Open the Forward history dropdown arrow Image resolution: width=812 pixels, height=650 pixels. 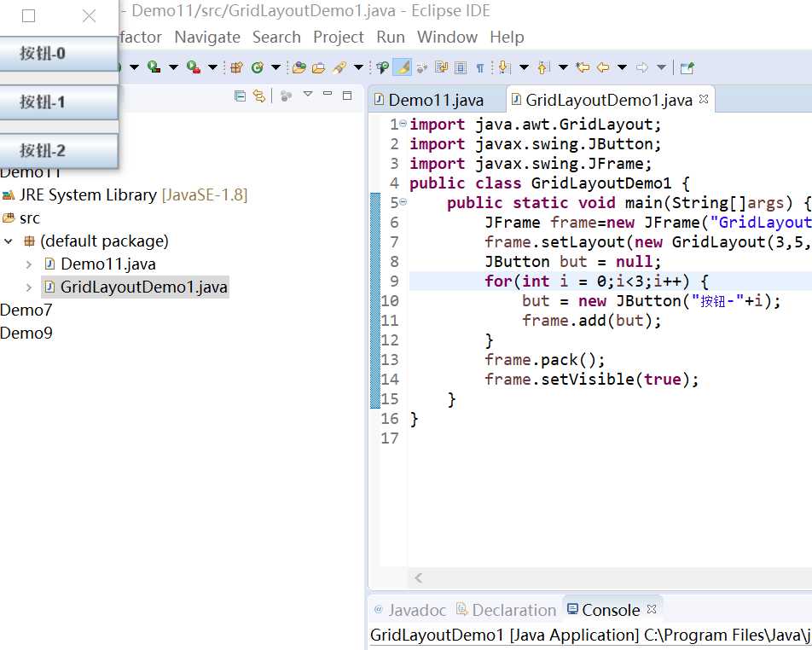[x=661, y=67]
